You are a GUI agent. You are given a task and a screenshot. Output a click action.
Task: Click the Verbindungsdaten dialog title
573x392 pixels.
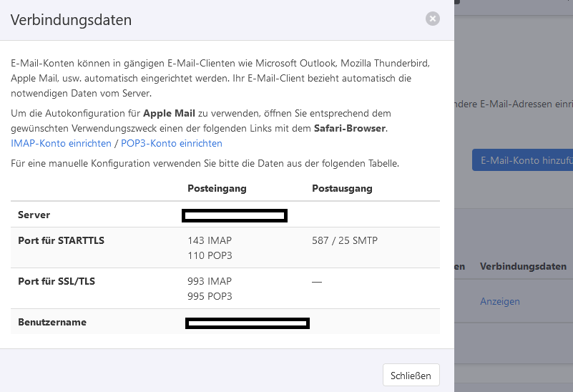coord(71,20)
